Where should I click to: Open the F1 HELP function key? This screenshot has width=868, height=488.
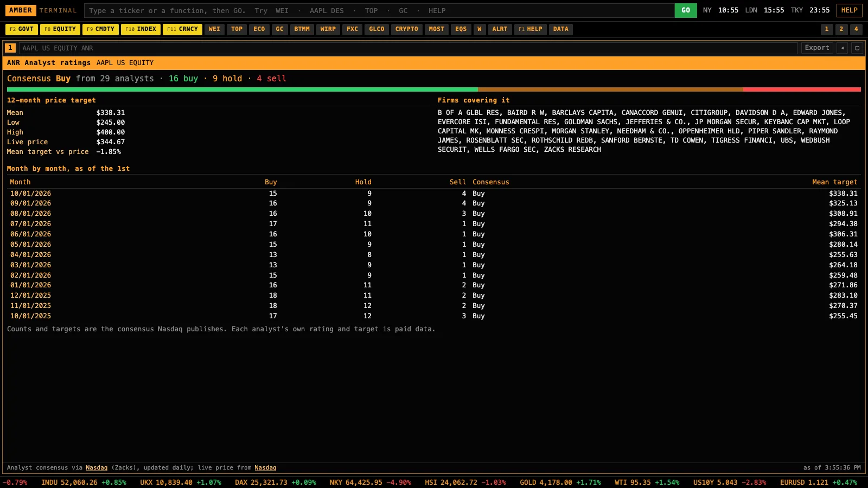[531, 29]
